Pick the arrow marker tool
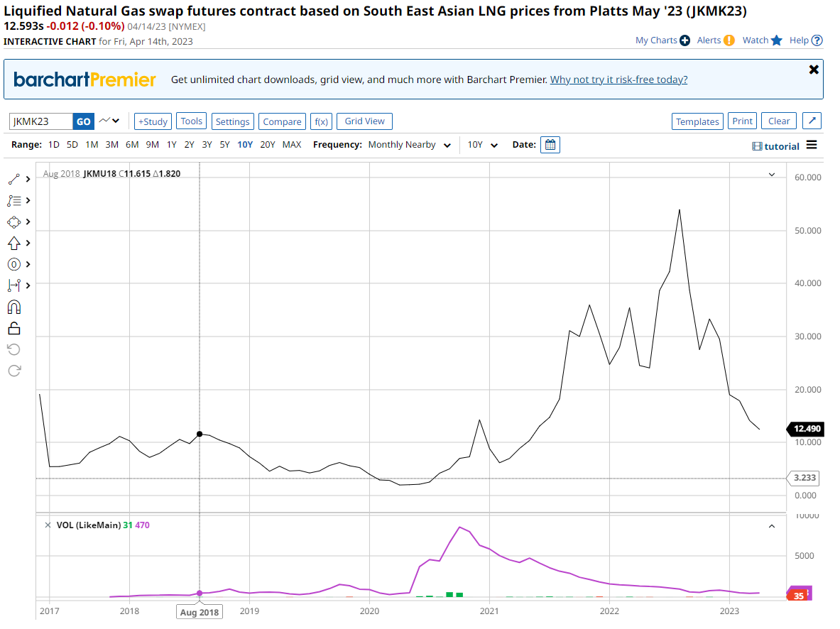The height and width of the screenshot is (629, 840). click(x=14, y=243)
